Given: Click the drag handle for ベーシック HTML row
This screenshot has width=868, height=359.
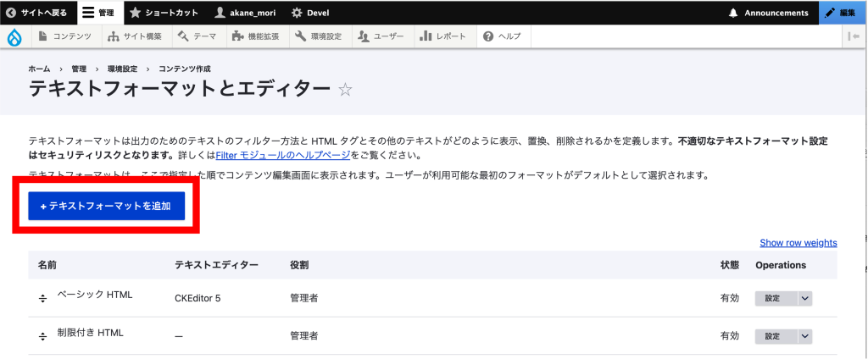Looking at the screenshot, I should (x=42, y=298).
